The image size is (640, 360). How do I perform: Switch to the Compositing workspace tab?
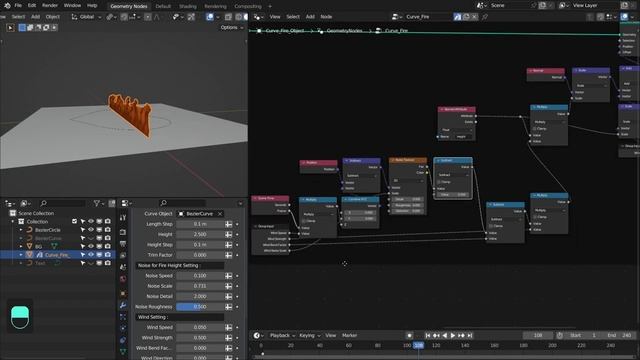click(248, 6)
